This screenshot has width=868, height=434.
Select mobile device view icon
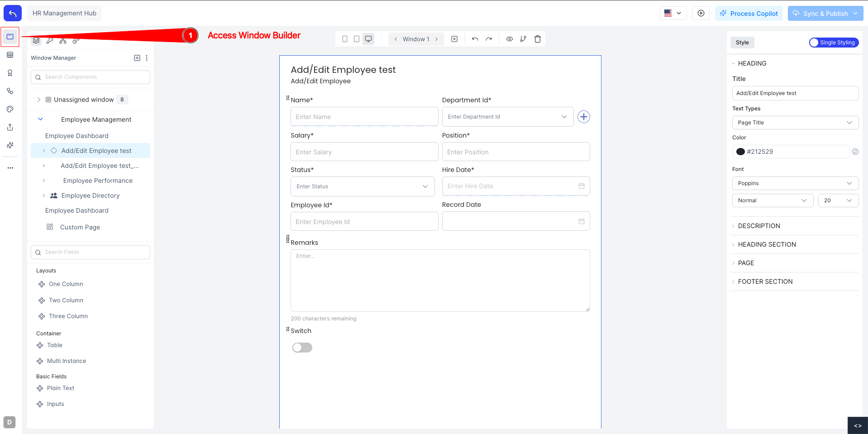pyautogui.click(x=345, y=39)
